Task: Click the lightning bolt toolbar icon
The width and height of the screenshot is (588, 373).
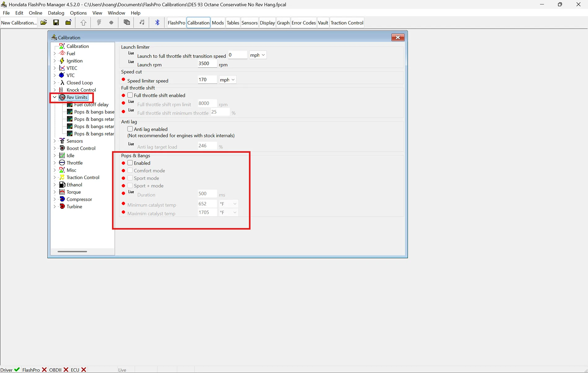Action: point(99,23)
